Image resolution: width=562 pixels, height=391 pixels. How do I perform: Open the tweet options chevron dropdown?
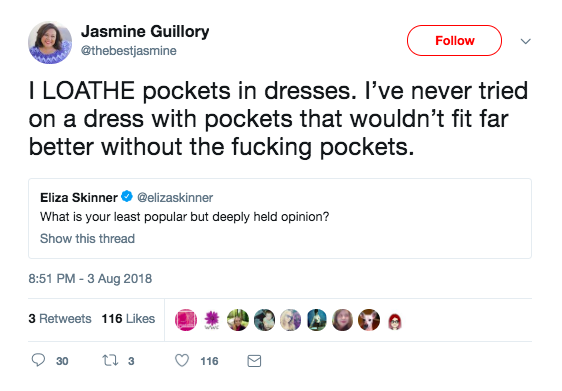(x=525, y=41)
